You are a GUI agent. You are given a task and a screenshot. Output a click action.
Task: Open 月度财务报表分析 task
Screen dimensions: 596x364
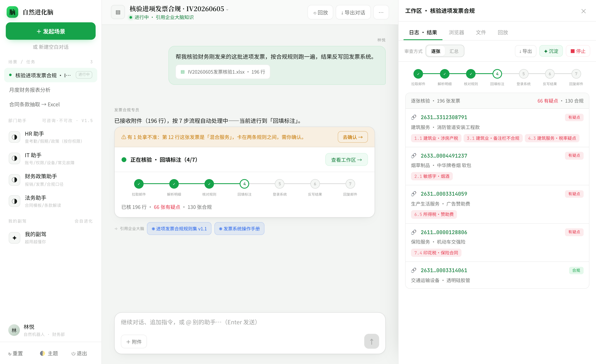coord(50,90)
